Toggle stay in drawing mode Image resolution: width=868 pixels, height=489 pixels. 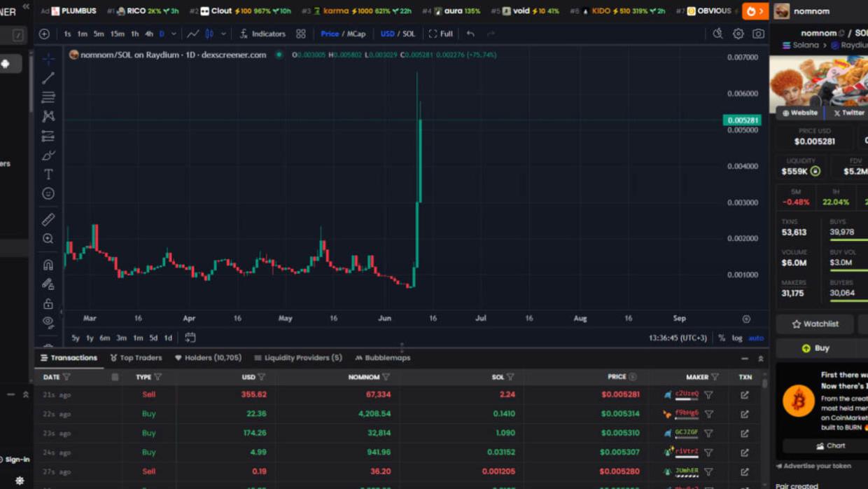(x=48, y=284)
